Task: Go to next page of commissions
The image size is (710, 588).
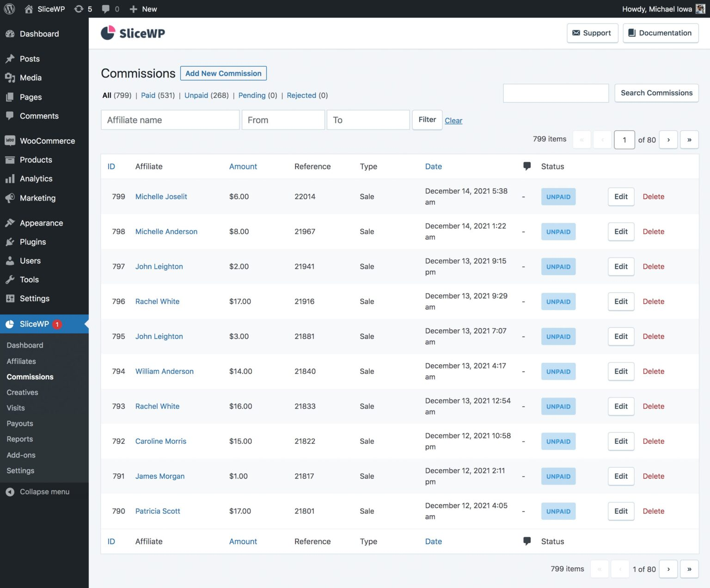Action: point(668,140)
